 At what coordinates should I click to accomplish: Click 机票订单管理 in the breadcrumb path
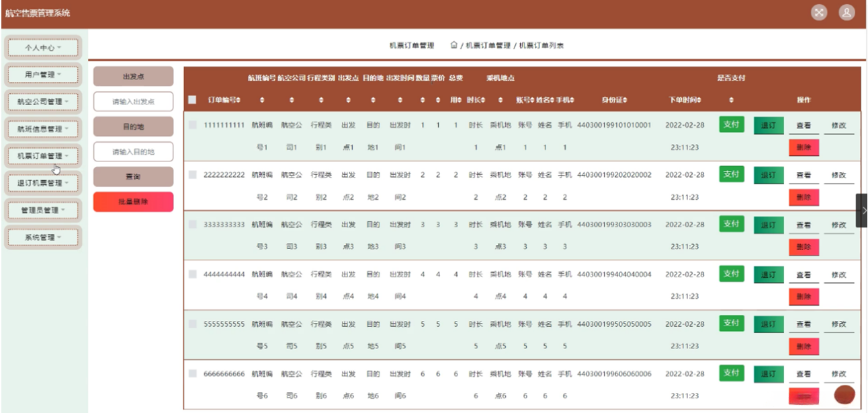click(488, 46)
